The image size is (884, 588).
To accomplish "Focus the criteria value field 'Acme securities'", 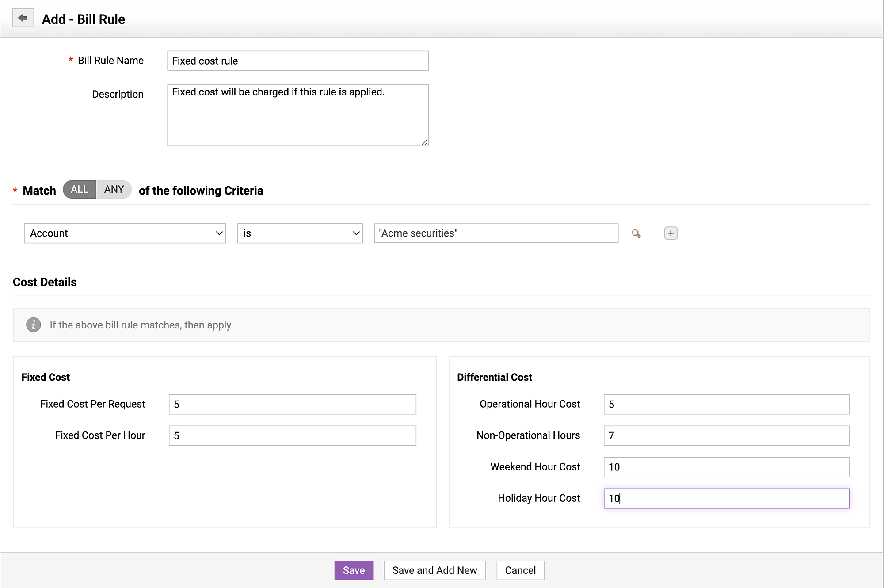I will click(x=496, y=233).
